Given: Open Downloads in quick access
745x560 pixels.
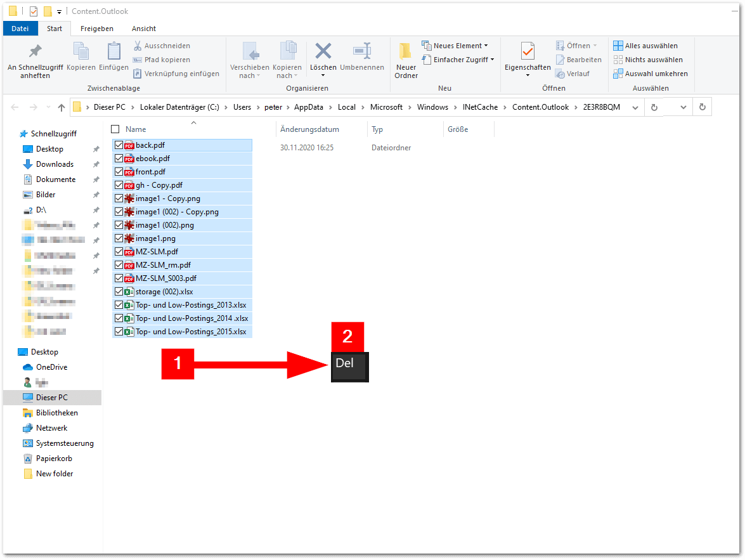Looking at the screenshot, I should pyautogui.click(x=49, y=164).
